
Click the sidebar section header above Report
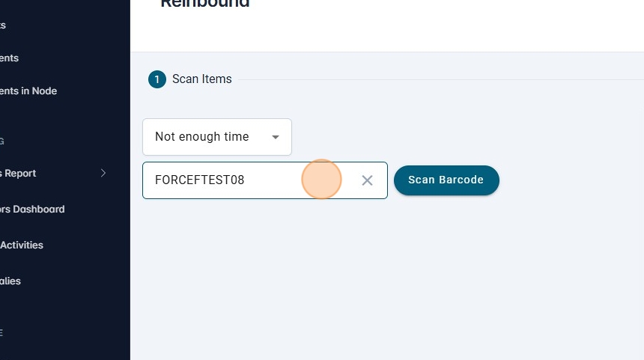point(2,141)
